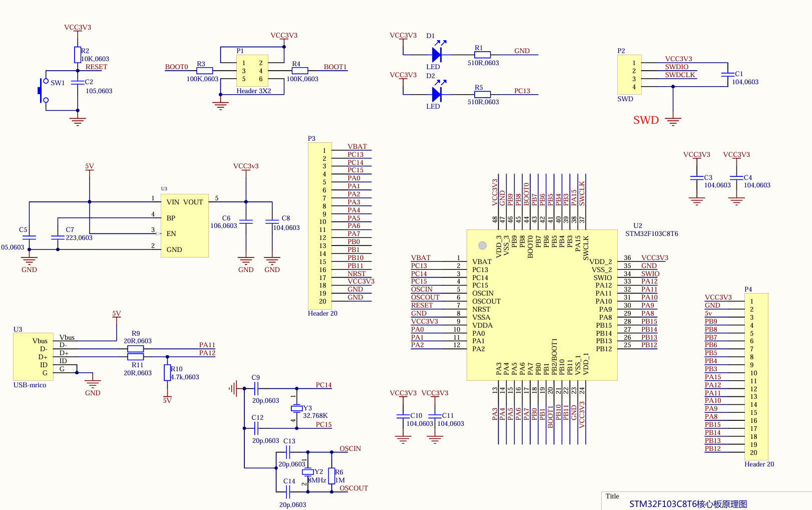Click the SWDCLK net label on P2
812x510 pixels.
(x=680, y=75)
